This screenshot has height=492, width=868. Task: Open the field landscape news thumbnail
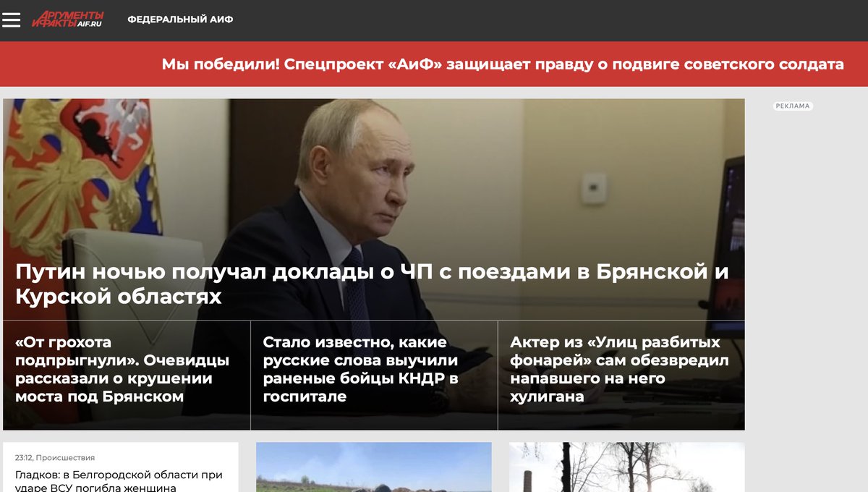click(x=374, y=467)
